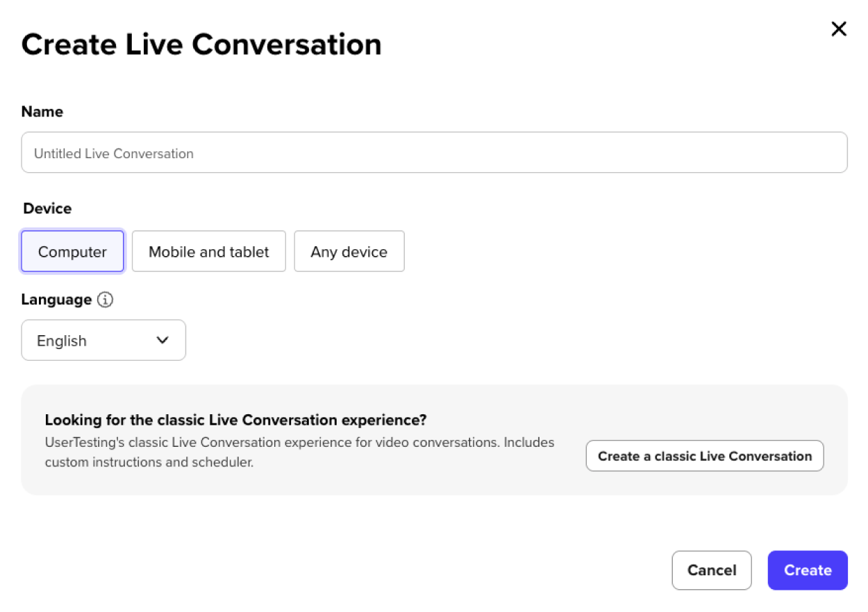
Task: Choose Mobile and tablet as the device
Action: click(x=208, y=251)
